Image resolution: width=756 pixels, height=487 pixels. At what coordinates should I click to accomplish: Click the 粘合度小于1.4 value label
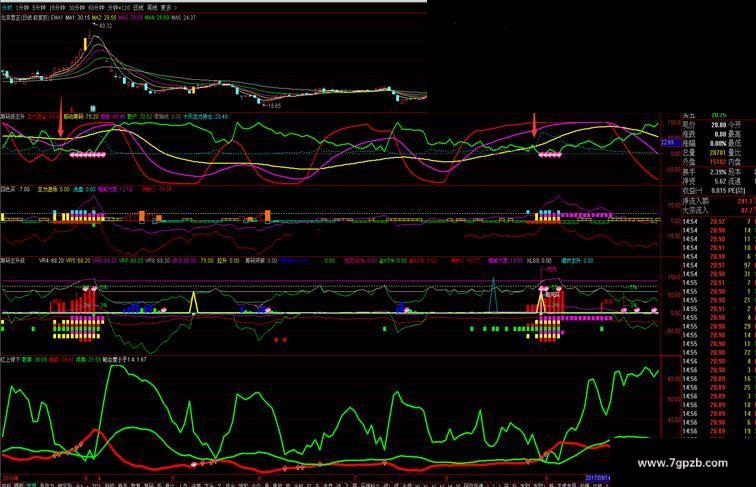pos(125,359)
